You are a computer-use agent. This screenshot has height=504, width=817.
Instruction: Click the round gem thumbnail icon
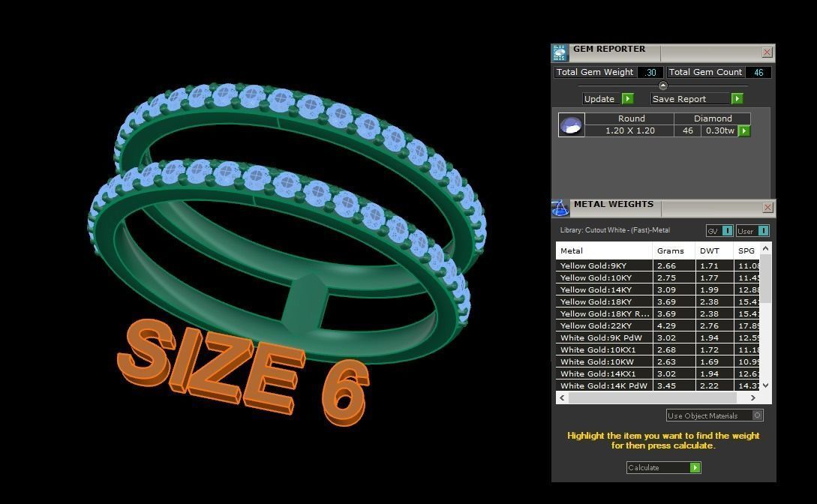571,125
